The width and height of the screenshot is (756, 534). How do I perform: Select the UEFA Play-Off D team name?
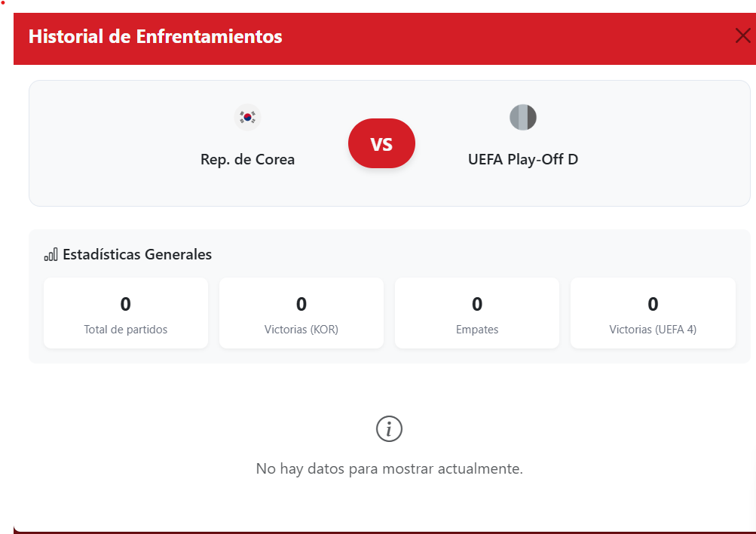522,160
